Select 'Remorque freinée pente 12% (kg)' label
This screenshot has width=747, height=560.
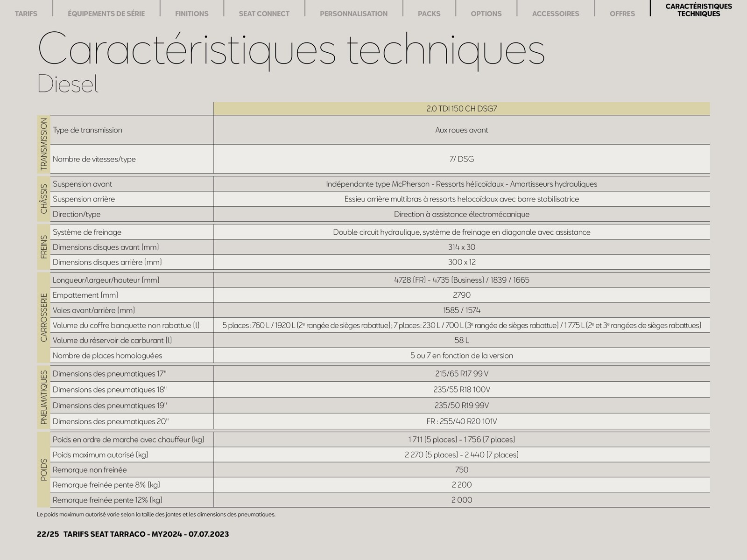(x=107, y=500)
